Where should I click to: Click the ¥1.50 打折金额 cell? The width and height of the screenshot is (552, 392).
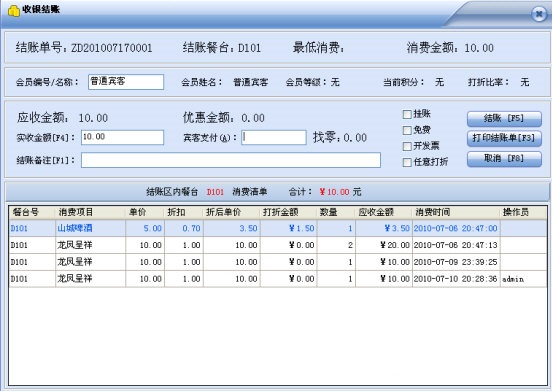point(288,228)
